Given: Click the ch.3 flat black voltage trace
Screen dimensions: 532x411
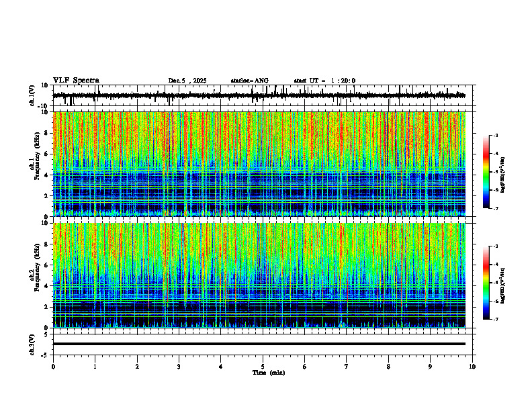Looking at the screenshot, I should coord(259,344).
